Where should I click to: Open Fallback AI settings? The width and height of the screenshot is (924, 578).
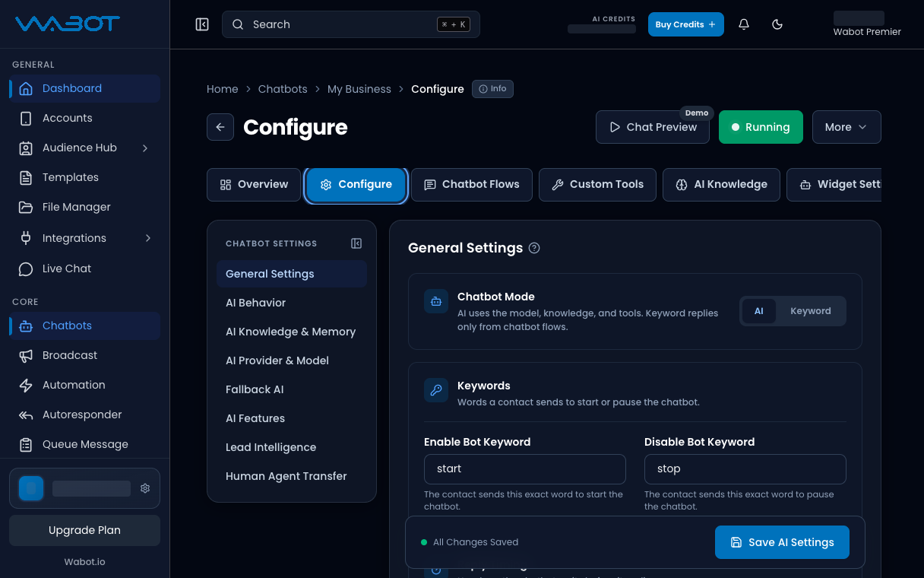[292, 389]
